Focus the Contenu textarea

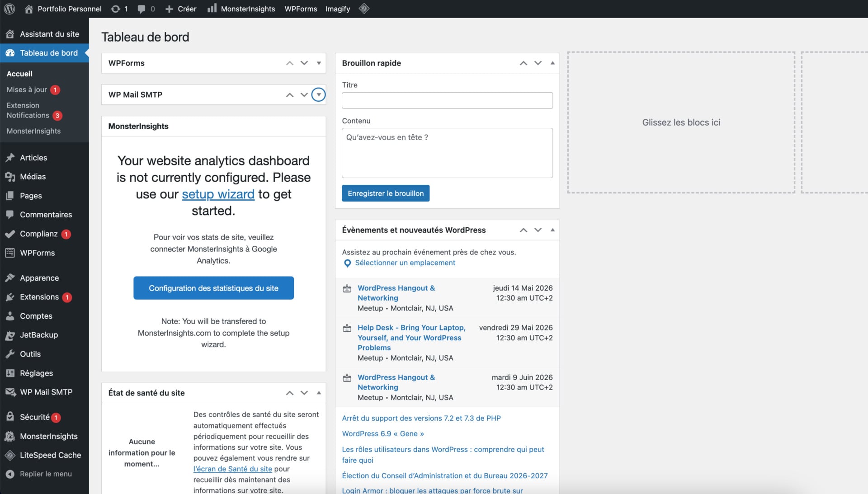[x=447, y=153]
